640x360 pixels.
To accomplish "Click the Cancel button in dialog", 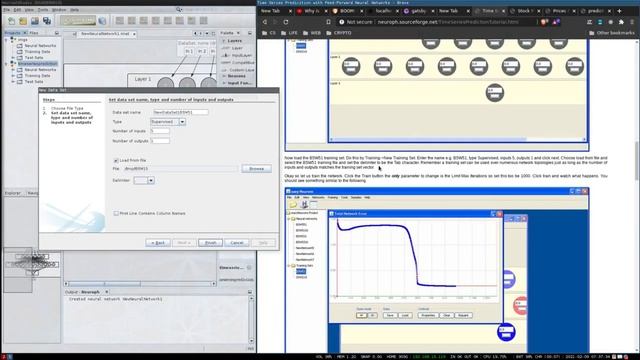I will 237,242.
